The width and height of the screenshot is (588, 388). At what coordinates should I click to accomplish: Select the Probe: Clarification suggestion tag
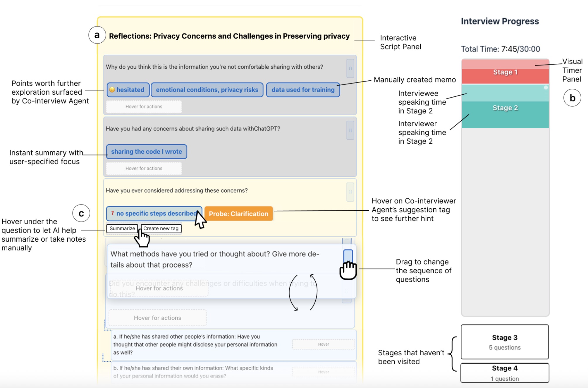(x=238, y=214)
